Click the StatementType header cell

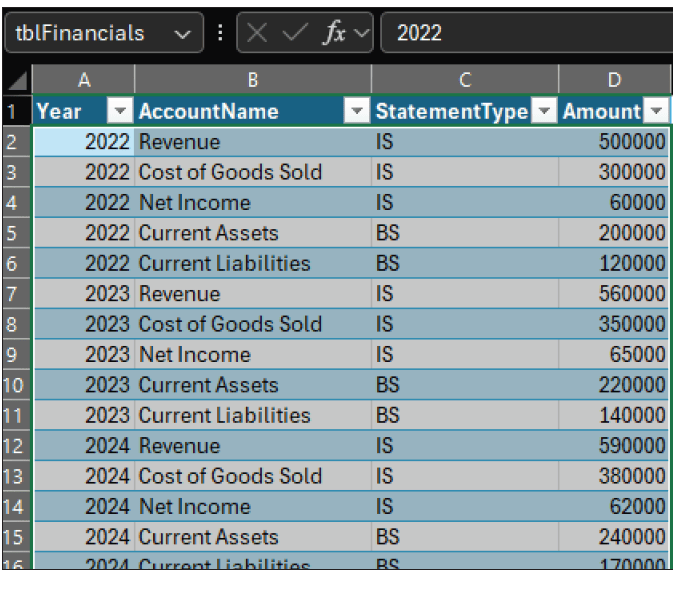465,111
